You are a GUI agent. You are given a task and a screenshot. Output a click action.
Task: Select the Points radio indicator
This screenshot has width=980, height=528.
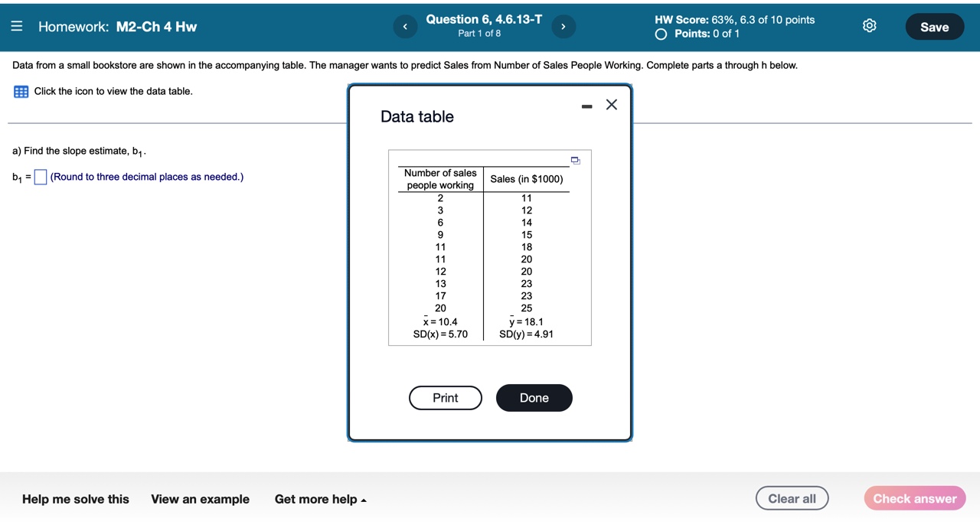(661, 34)
